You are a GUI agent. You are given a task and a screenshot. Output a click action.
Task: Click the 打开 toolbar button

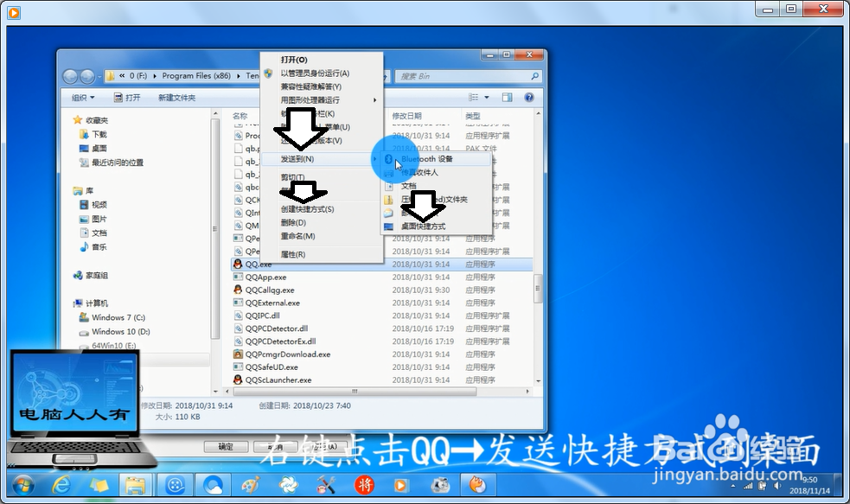(x=127, y=98)
